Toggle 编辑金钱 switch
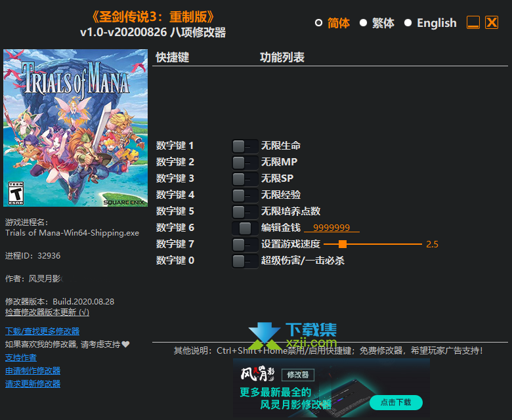The height and width of the screenshot is (420, 512). pos(245,228)
